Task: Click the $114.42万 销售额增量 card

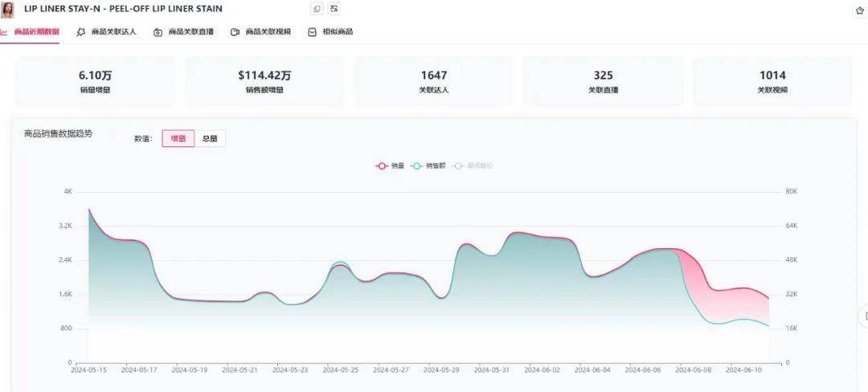Action: tap(264, 81)
